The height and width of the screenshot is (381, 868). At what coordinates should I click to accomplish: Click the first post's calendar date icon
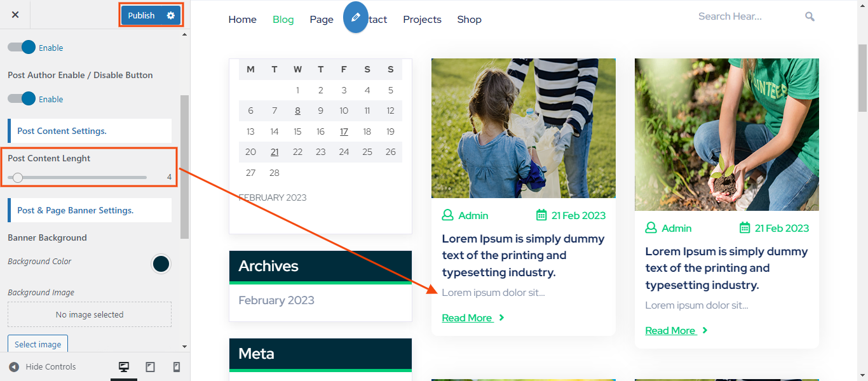(x=541, y=215)
